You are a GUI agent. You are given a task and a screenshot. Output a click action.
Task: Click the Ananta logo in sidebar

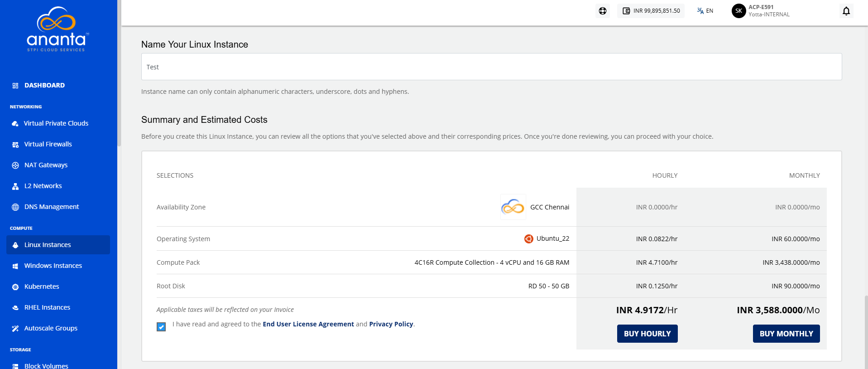(57, 29)
